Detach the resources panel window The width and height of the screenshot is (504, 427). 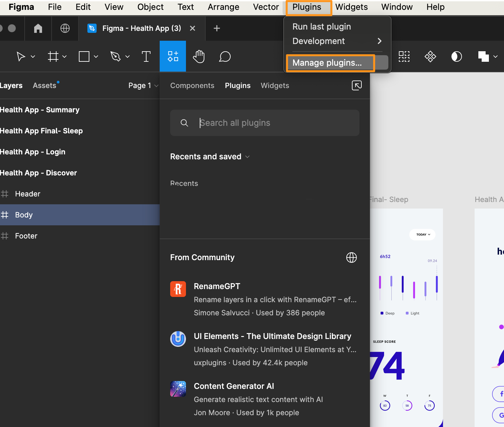[357, 85]
